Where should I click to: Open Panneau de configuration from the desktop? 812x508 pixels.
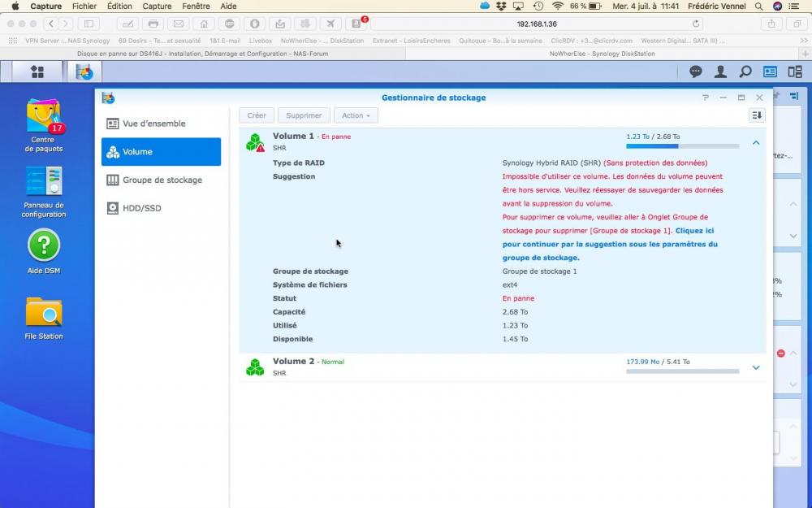tap(43, 183)
